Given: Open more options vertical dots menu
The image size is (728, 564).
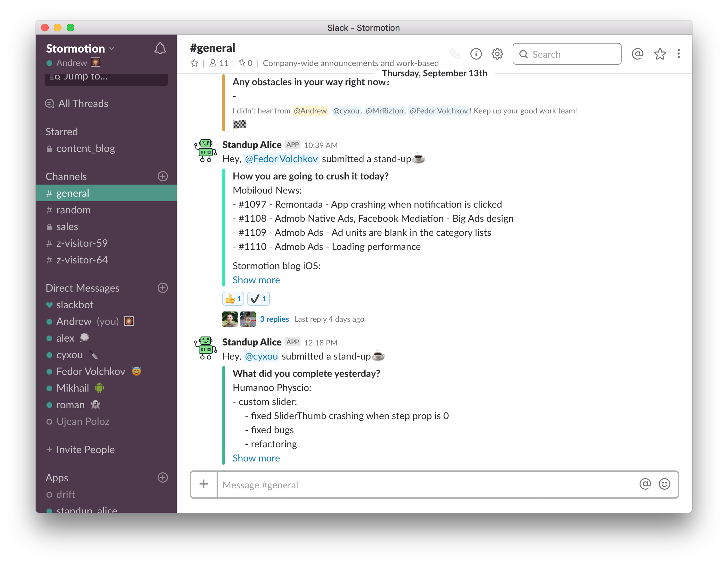Looking at the screenshot, I should pos(678,54).
